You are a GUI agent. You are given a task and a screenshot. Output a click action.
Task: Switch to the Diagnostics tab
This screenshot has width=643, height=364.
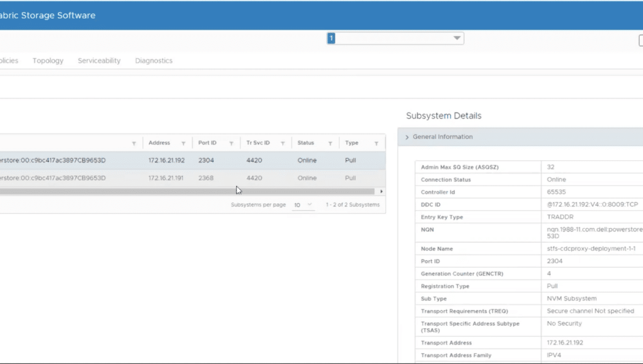click(x=154, y=60)
